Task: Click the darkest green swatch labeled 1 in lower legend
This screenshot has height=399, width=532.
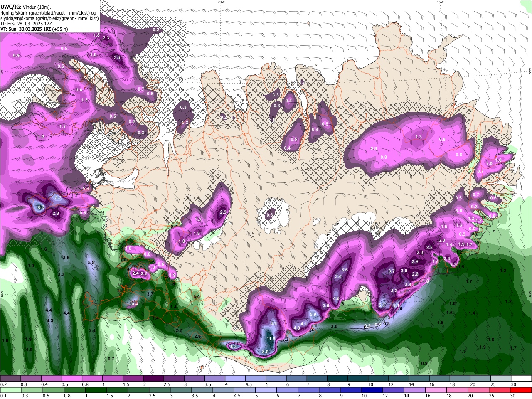Action: pos(96,390)
